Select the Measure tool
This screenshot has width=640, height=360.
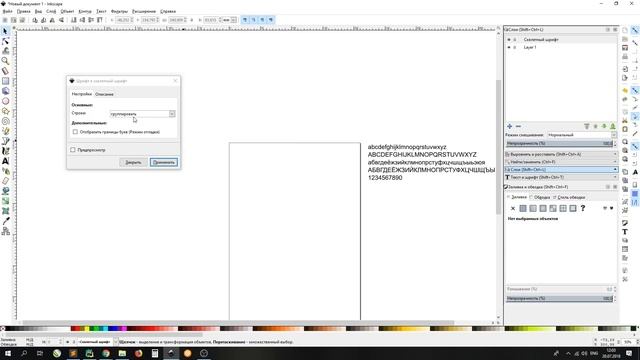point(5,71)
